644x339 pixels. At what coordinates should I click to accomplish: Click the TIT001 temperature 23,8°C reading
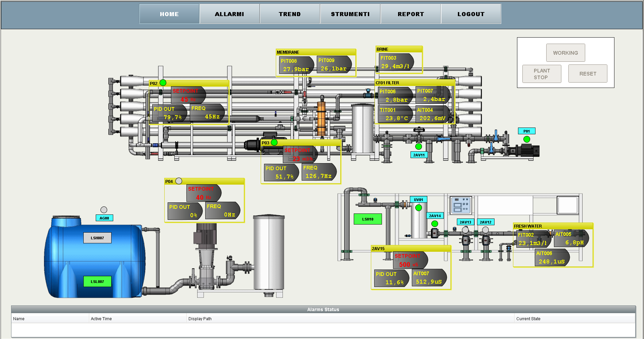click(395, 114)
